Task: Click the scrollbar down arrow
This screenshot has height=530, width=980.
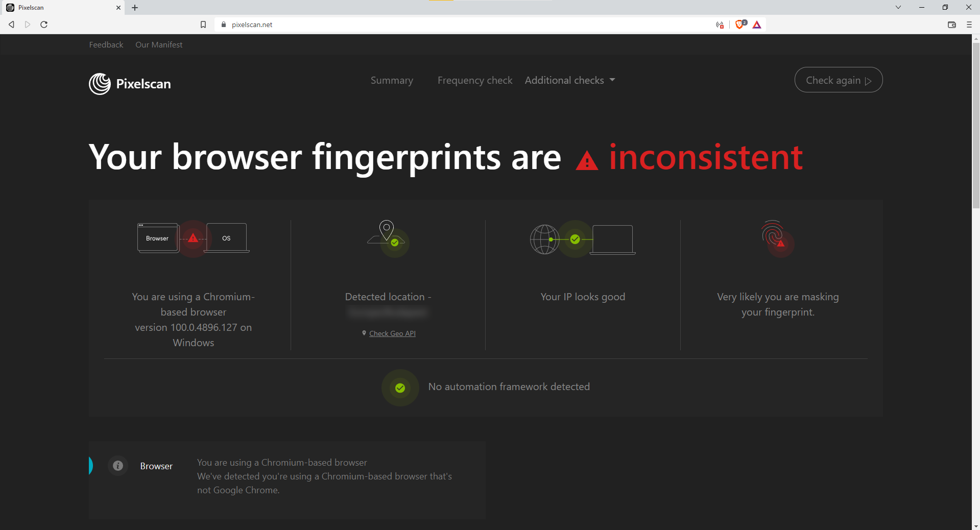Action: [976, 526]
